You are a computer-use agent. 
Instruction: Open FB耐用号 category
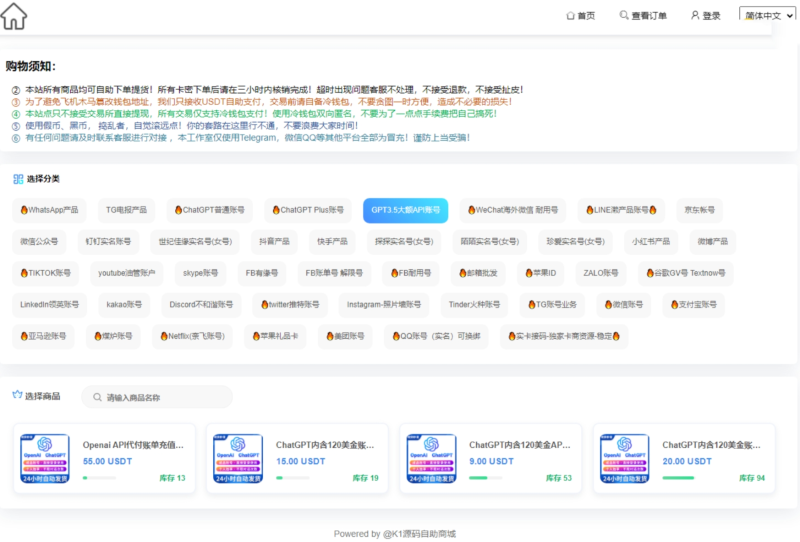tap(411, 274)
